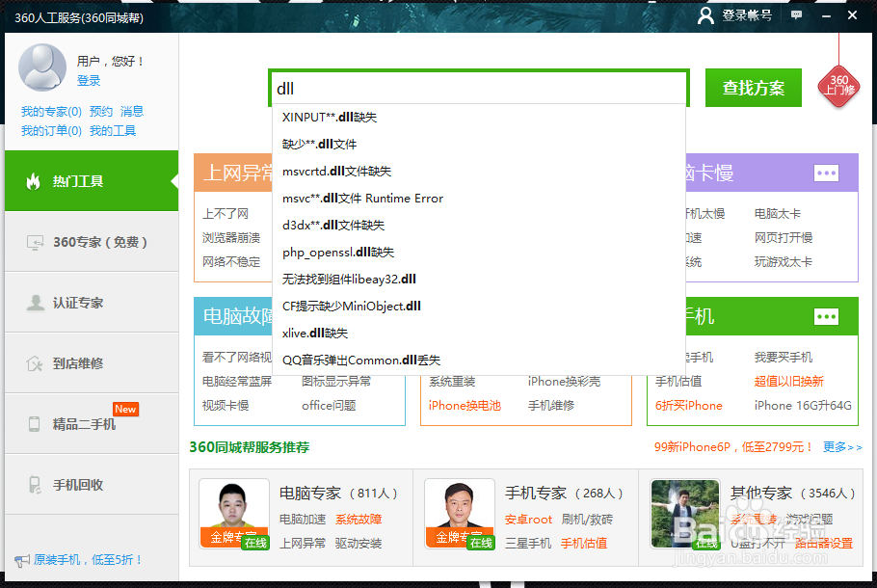Click the feedback speech-bubble icon in title bar
The image size is (877, 588).
pyautogui.click(x=796, y=14)
